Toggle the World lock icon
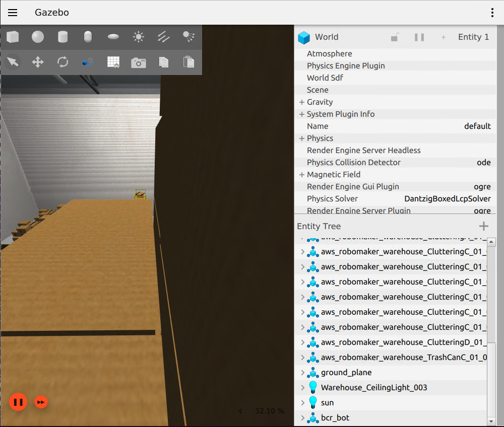Screen dimensions: 504x427 click(395, 37)
